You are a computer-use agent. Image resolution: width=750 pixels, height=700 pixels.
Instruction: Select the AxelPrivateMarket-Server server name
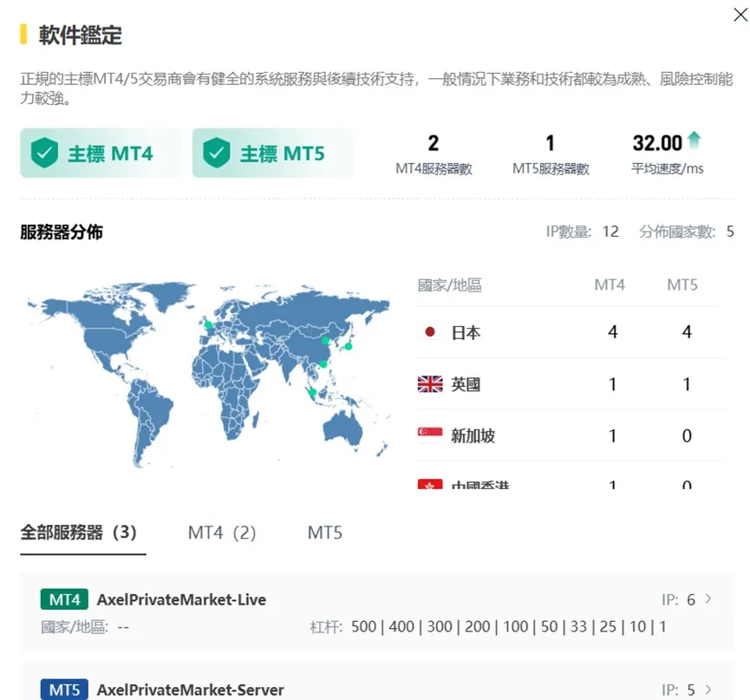point(191,690)
